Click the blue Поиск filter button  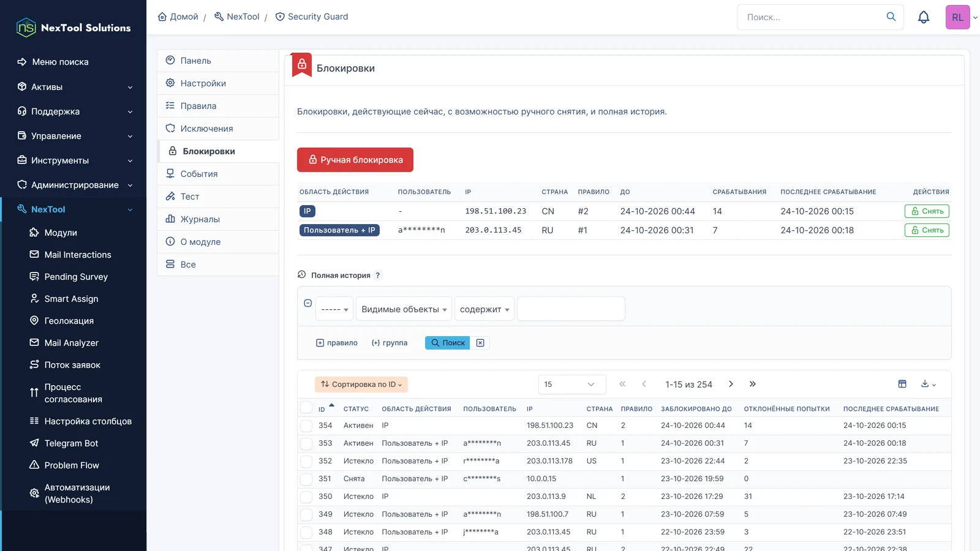click(447, 343)
